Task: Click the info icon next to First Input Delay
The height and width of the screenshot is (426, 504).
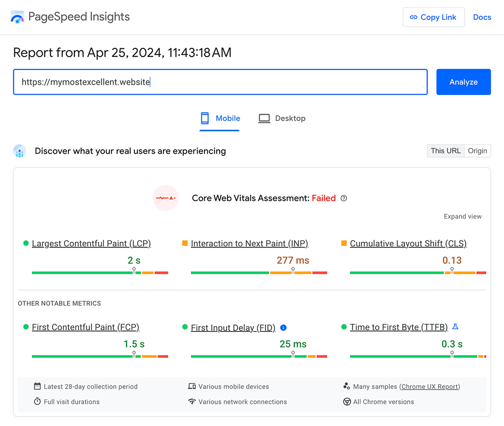Action: pyautogui.click(x=284, y=328)
